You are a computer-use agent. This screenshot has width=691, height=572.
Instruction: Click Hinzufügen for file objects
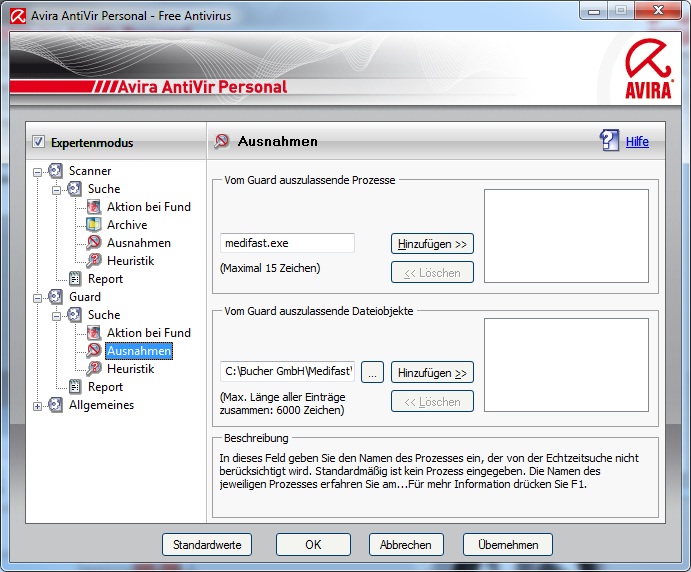432,373
